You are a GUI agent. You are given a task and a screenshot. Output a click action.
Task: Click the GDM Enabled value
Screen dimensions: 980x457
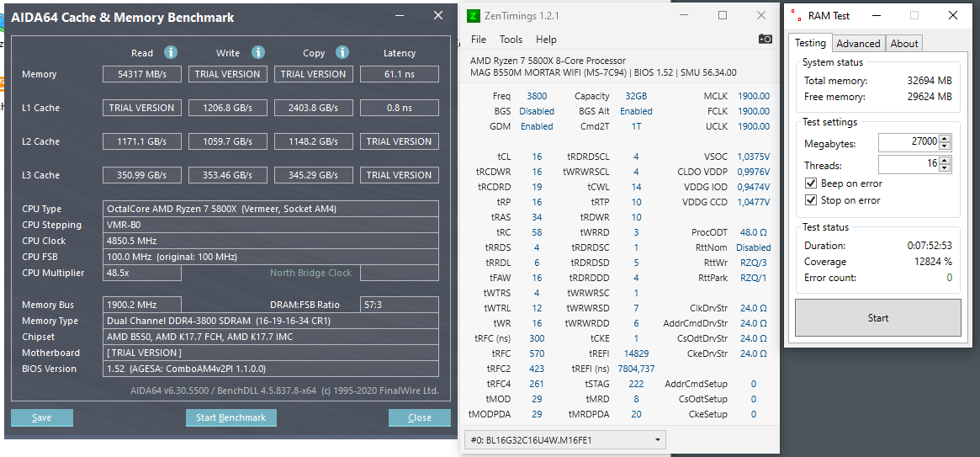(x=537, y=126)
